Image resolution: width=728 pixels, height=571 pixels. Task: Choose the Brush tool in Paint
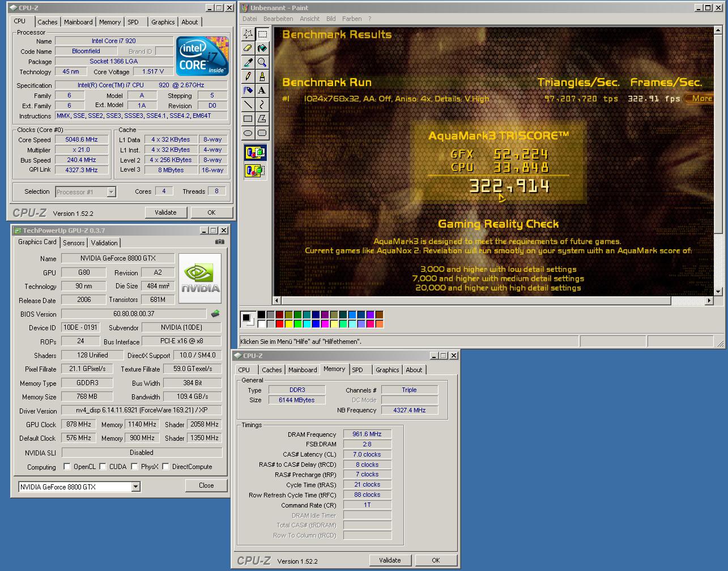click(262, 76)
